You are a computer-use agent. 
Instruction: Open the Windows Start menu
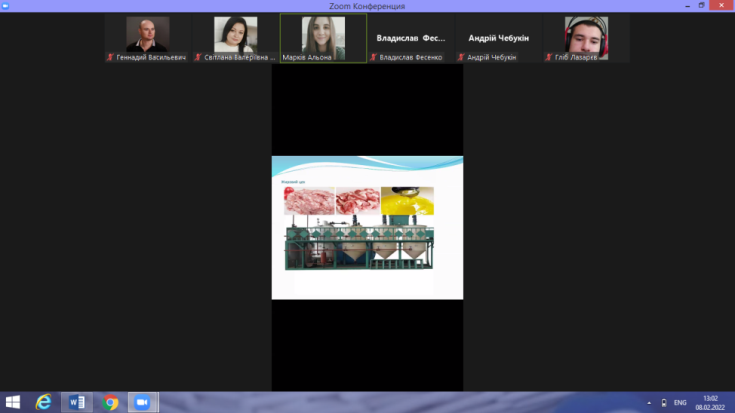13,402
